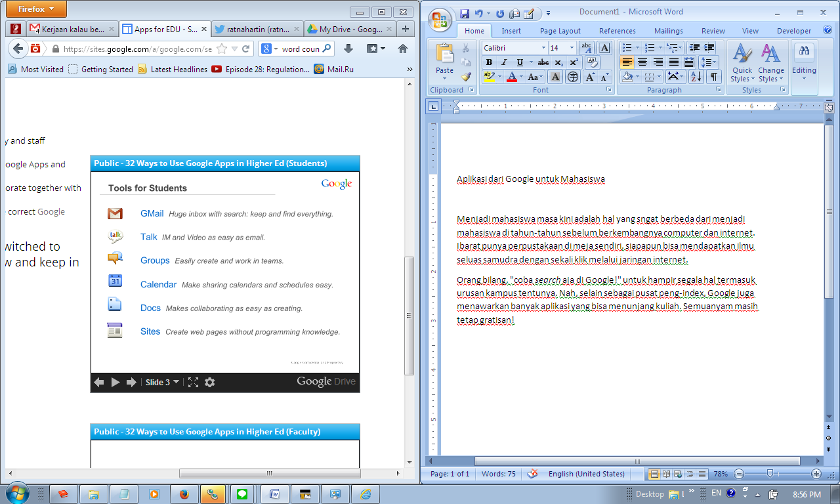The height and width of the screenshot is (504, 840).
Task: Toggle Show/Hide paragraph marks
Action: pos(713,77)
